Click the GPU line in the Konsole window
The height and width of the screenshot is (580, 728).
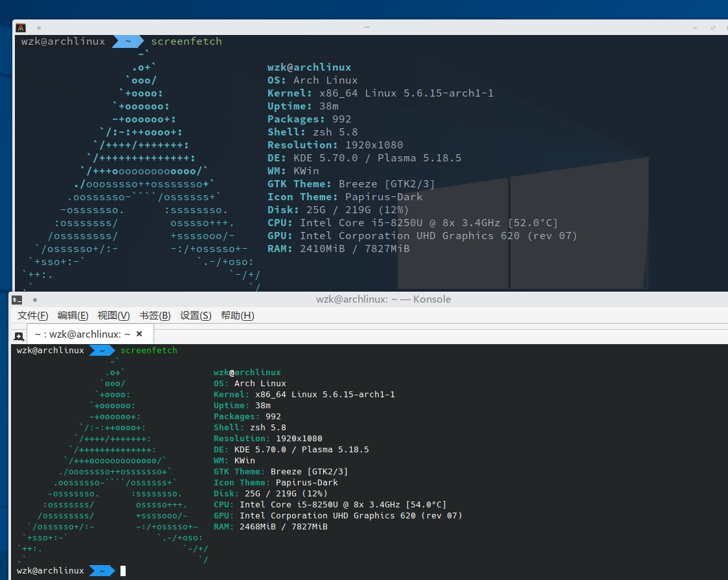click(338, 516)
